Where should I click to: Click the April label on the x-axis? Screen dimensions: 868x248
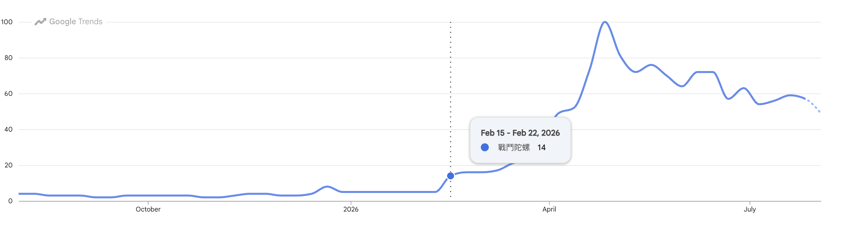click(549, 209)
